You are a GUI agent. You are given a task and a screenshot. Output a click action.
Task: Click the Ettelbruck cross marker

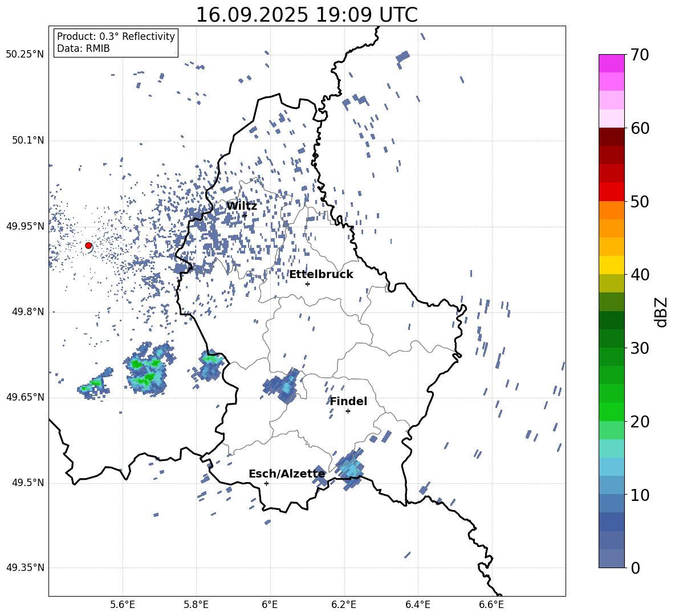307,284
